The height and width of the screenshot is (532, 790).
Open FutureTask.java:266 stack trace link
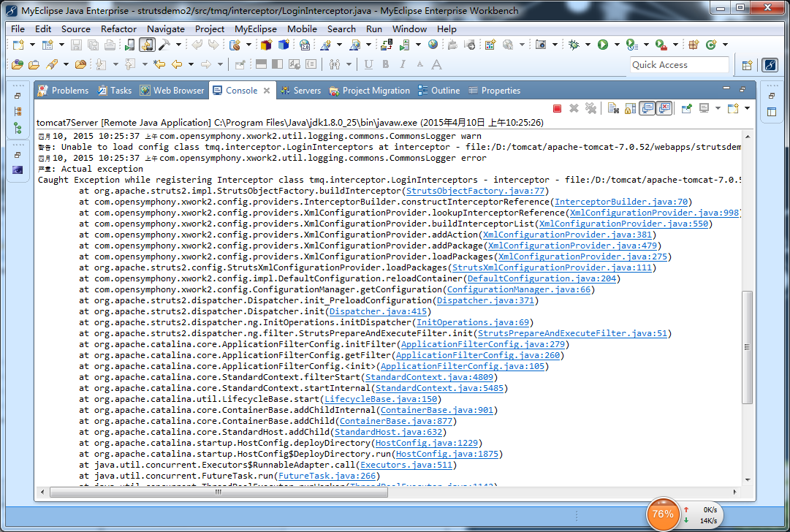(327, 476)
